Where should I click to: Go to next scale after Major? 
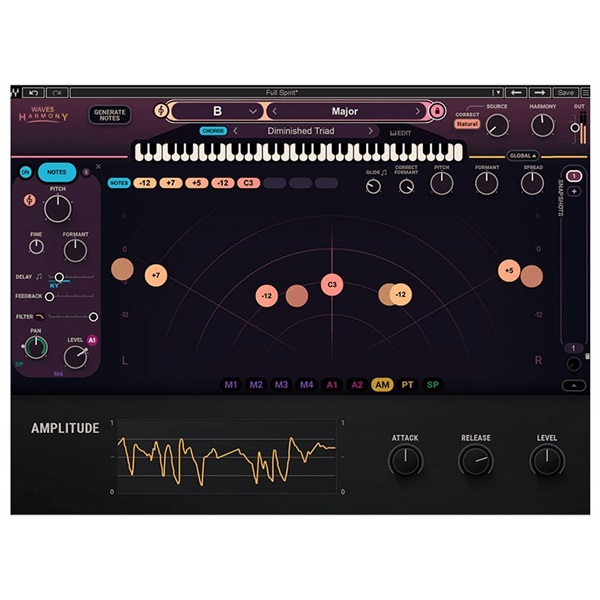tap(417, 111)
